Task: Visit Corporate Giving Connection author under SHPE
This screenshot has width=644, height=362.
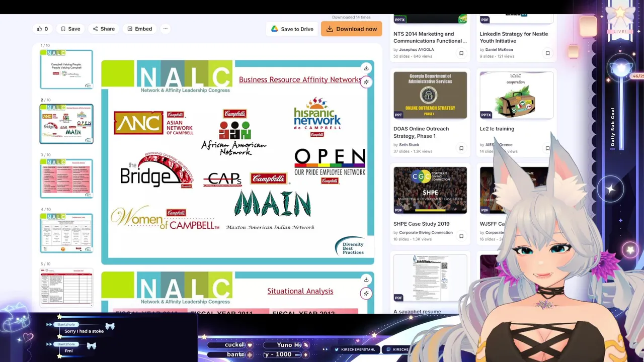Action: pyautogui.click(x=426, y=233)
